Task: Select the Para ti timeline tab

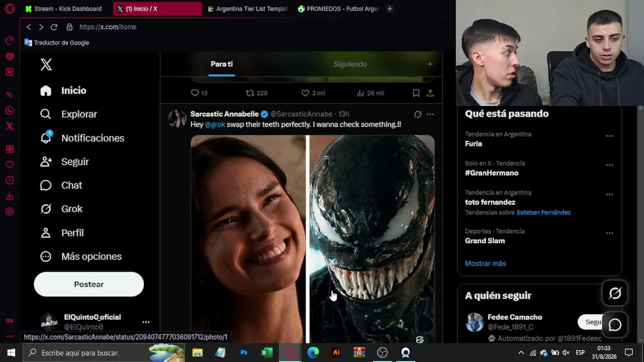Action: [x=221, y=64]
